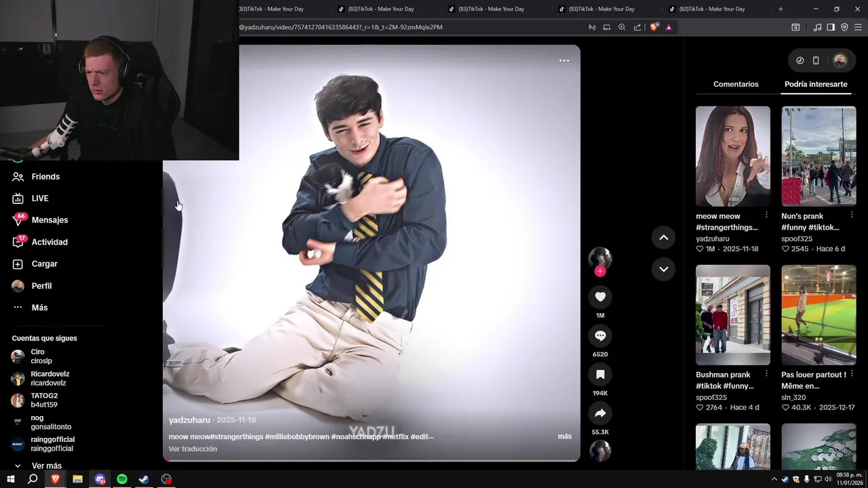868x488 pixels.
Task: Switch to Podría interesarte tab
Action: click(816, 84)
